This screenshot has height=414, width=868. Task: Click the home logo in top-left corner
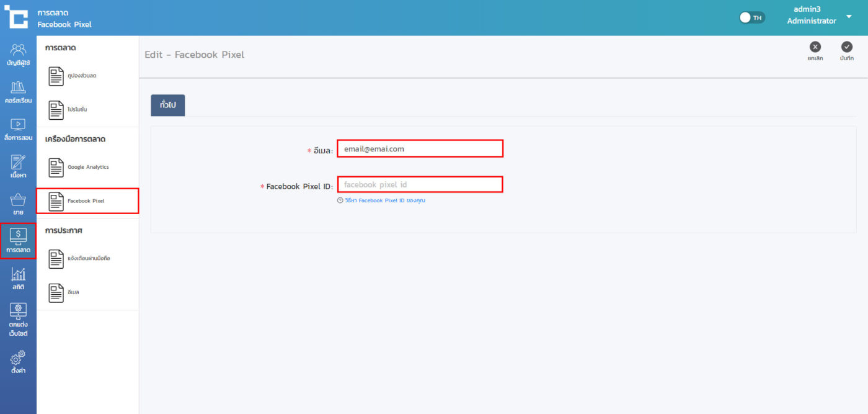coord(16,17)
